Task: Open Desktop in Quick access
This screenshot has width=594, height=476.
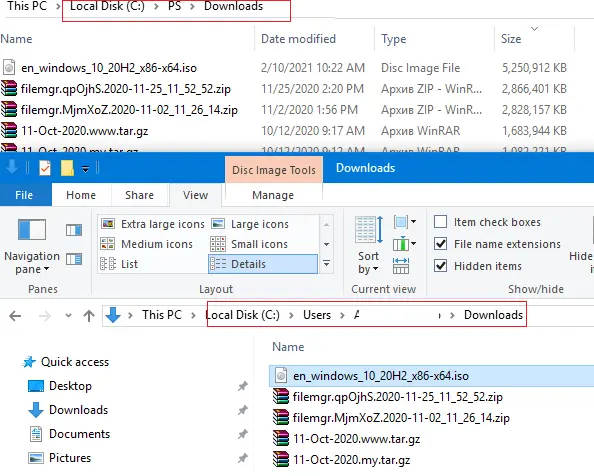Action: [x=60, y=386]
